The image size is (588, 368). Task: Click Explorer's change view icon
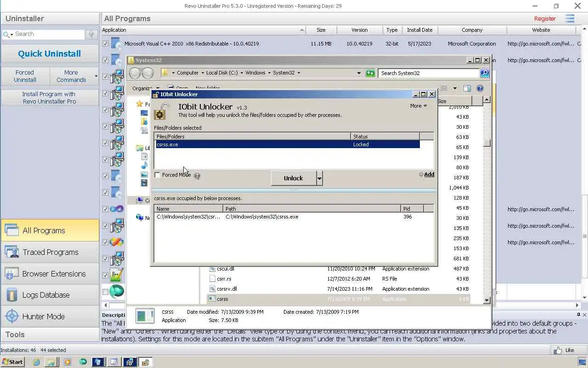[444, 88]
